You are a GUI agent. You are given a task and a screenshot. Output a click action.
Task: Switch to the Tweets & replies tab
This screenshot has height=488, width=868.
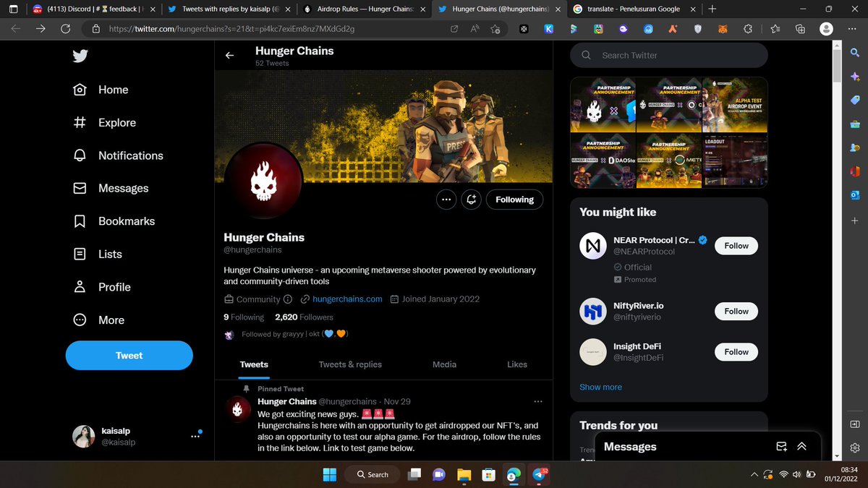[x=350, y=364]
